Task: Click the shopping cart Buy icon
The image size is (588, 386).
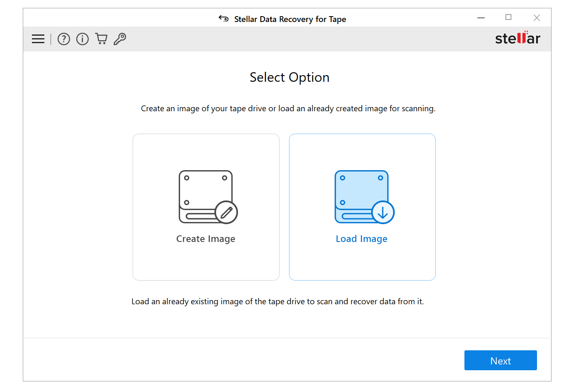Action: pyautogui.click(x=101, y=39)
